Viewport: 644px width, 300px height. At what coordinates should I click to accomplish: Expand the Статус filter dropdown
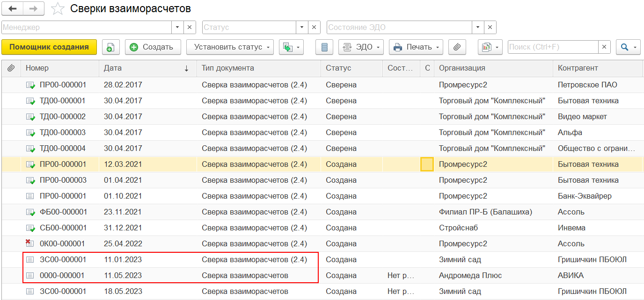(x=302, y=27)
